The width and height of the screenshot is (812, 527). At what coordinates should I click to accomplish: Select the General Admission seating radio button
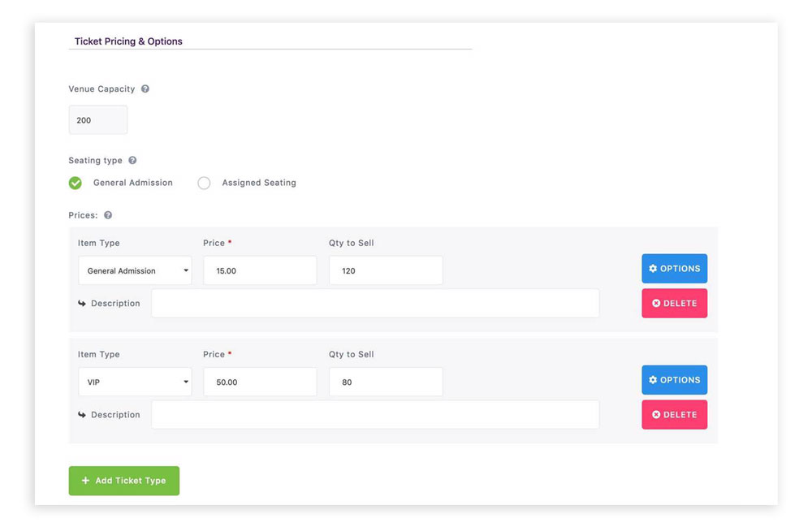(x=75, y=183)
